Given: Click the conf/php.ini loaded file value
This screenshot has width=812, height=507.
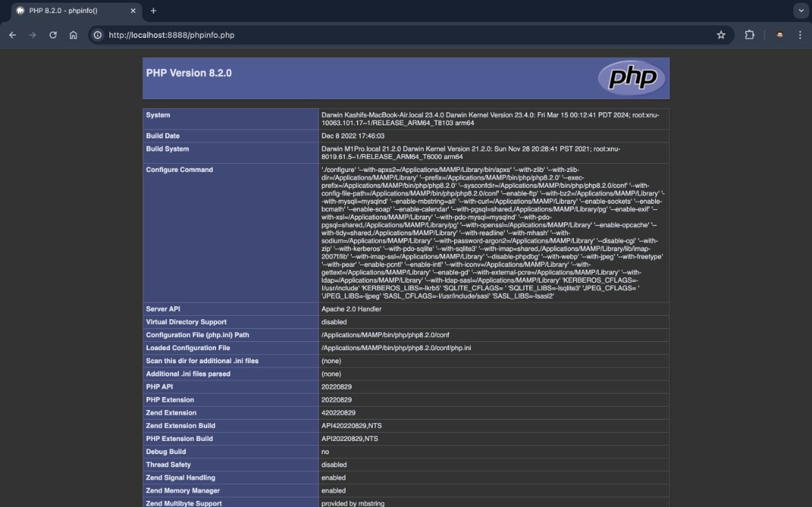Looking at the screenshot, I should (x=396, y=347).
